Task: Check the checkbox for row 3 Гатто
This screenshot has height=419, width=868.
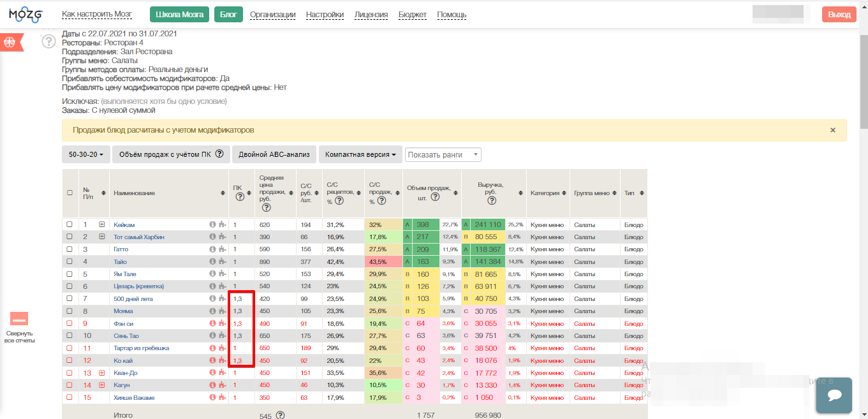Action: 70,249
